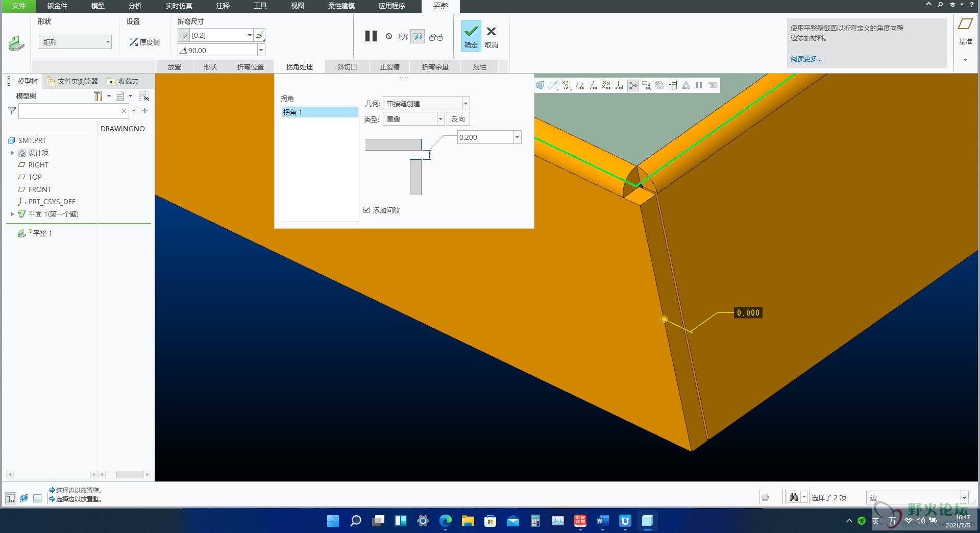Screen dimensions: 980x533
Task: Click the binoculars find icon in status bar
Action: (793, 497)
